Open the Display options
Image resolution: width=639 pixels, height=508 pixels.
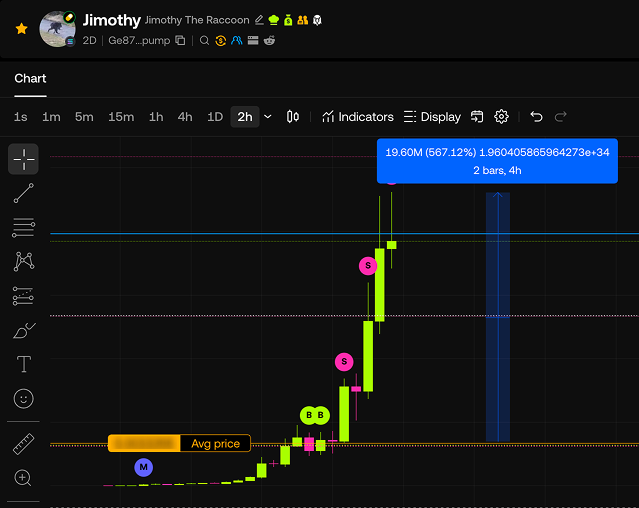point(432,117)
